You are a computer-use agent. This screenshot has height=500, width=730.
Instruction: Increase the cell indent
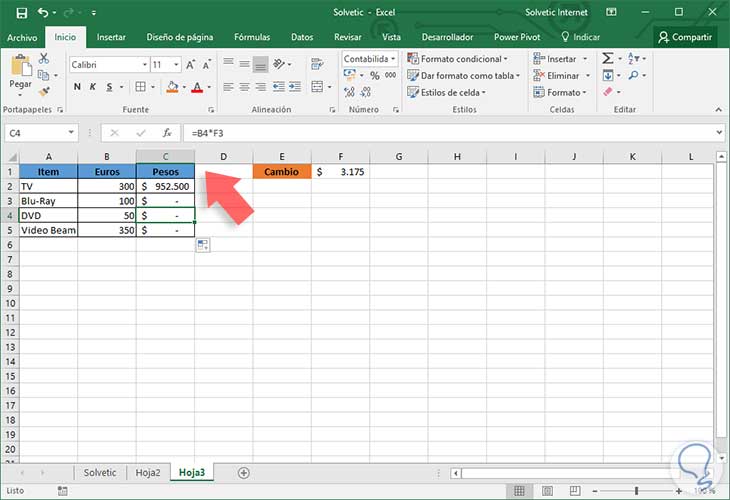click(295, 87)
